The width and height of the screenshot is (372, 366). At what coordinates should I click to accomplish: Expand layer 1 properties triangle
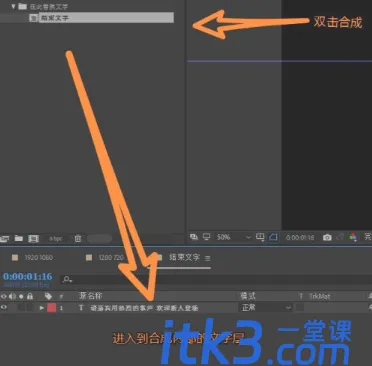coord(42,308)
